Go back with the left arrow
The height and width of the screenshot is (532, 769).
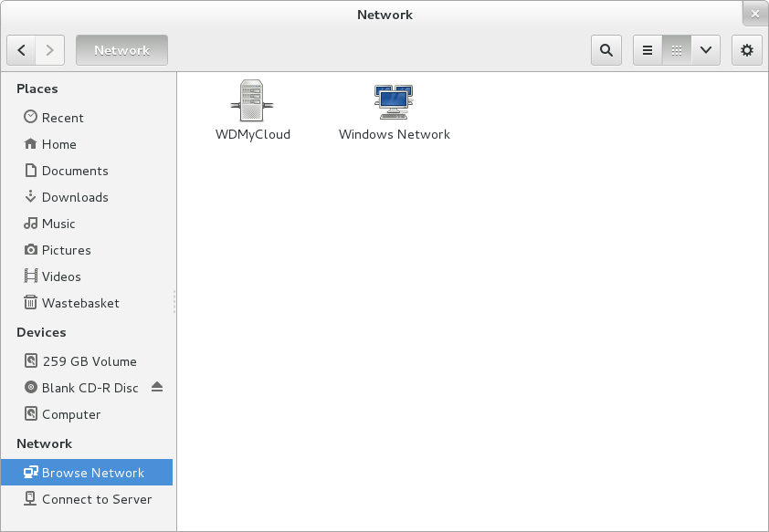[22, 50]
